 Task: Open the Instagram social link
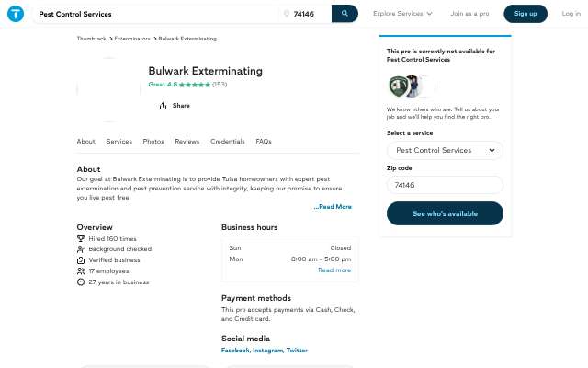pos(267,350)
